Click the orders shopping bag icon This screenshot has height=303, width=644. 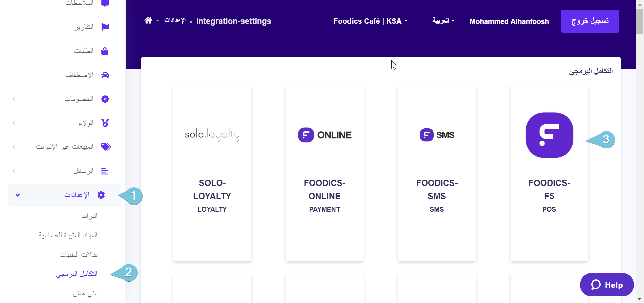pyautogui.click(x=105, y=51)
